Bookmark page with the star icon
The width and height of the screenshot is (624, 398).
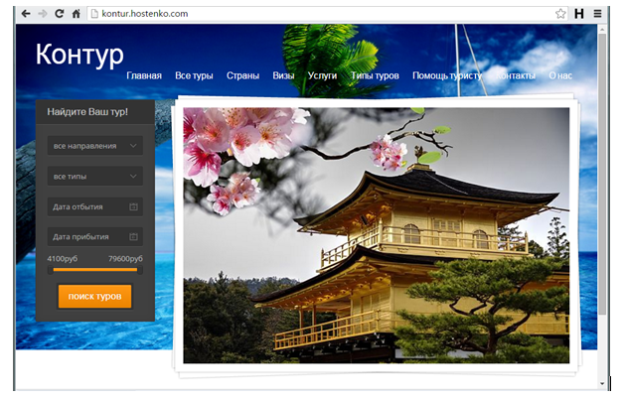point(560,14)
